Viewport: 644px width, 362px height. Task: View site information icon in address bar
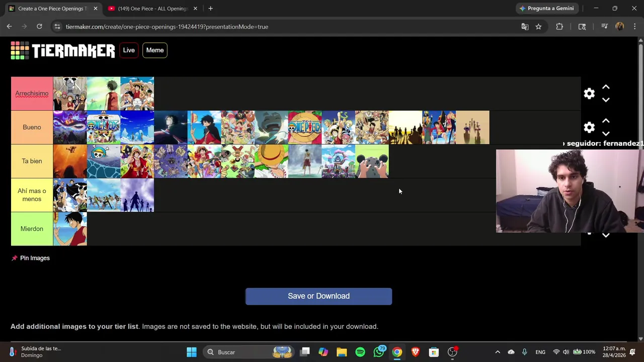click(57, 27)
